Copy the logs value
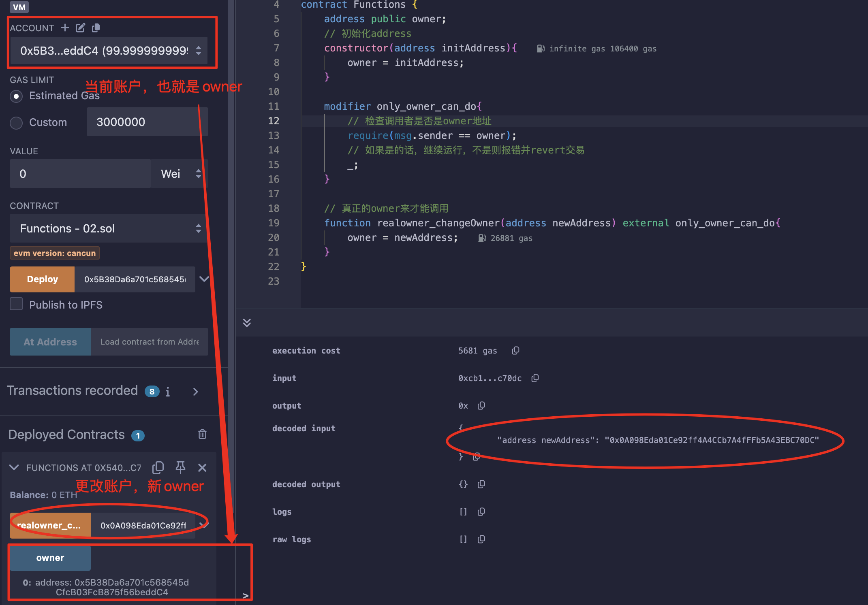This screenshot has width=868, height=605. tap(481, 511)
